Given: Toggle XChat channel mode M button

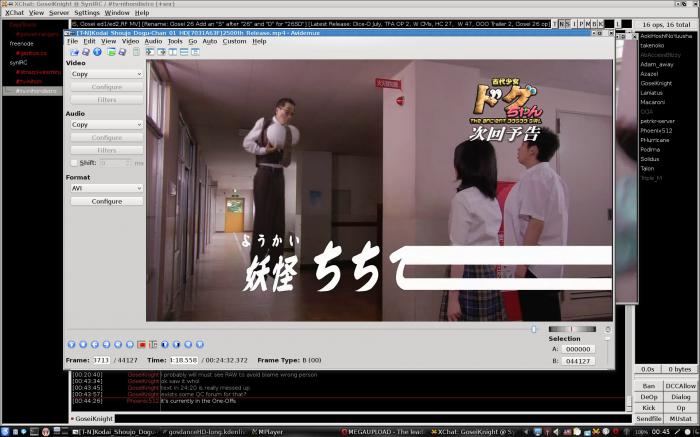Looking at the screenshot, I should click(588, 24).
